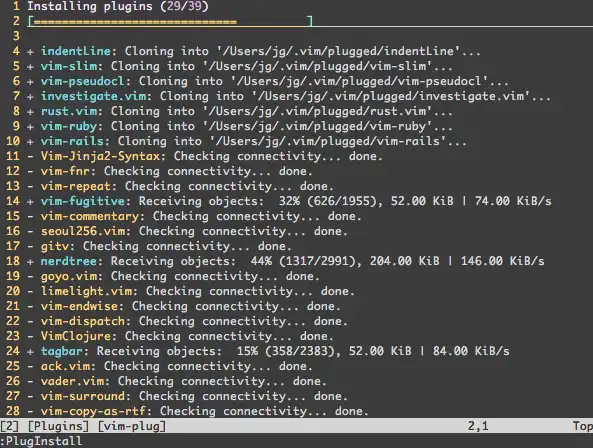Select the vader.vim plugin name
Image resolution: width=593 pixels, height=448 pixels.
pyautogui.click(x=72, y=381)
